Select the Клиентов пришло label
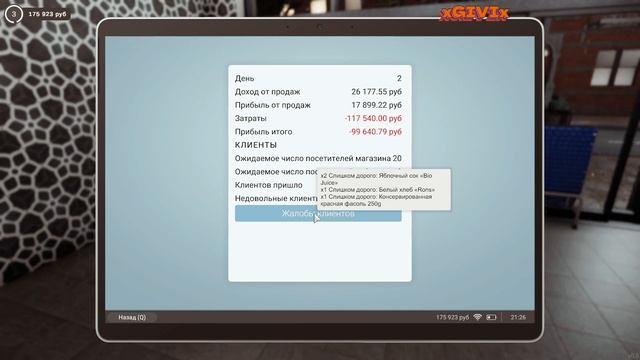This screenshot has width=640, height=360. click(x=269, y=185)
